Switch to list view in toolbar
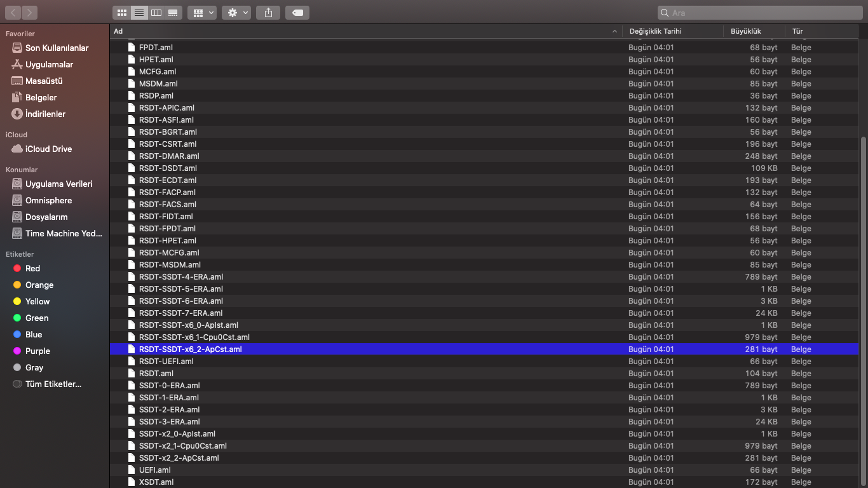The width and height of the screenshot is (868, 488). click(x=139, y=13)
